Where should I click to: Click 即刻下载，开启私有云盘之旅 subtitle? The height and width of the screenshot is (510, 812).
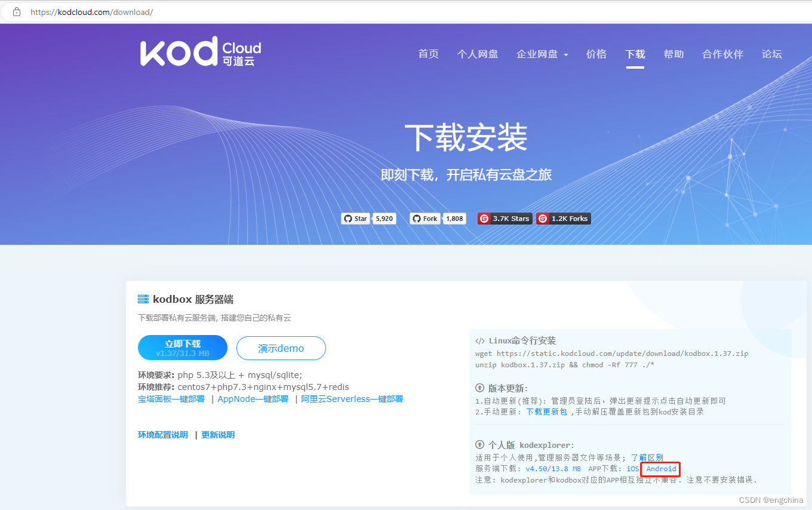point(466,175)
